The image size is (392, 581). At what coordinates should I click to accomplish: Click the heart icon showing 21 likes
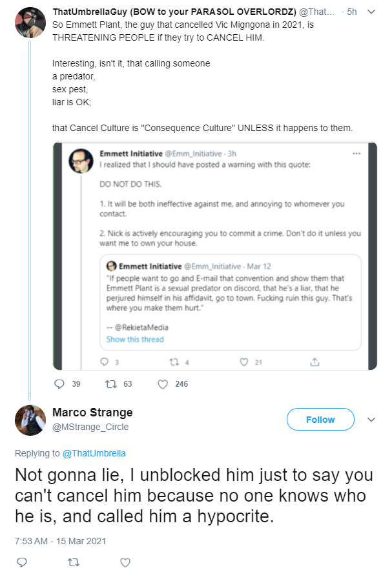(x=244, y=362)
